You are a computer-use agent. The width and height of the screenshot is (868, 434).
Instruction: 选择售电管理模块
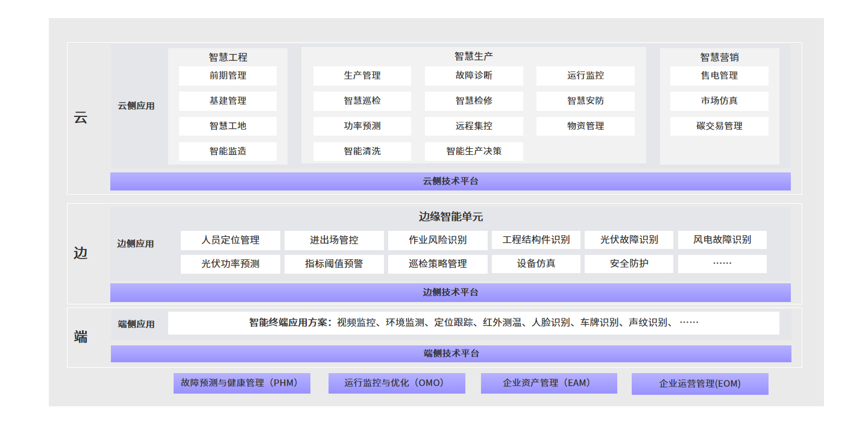pos(720,75)
